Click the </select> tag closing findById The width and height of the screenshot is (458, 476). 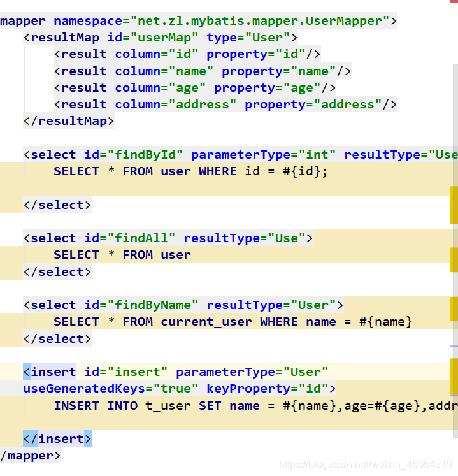point(57,205)
